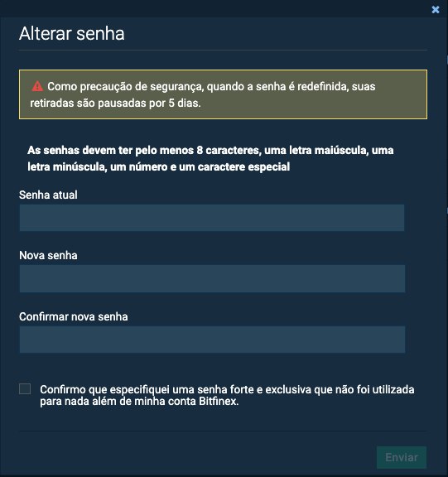Click the word Bitfinex in the confirmation text

[x=219, y=402]
